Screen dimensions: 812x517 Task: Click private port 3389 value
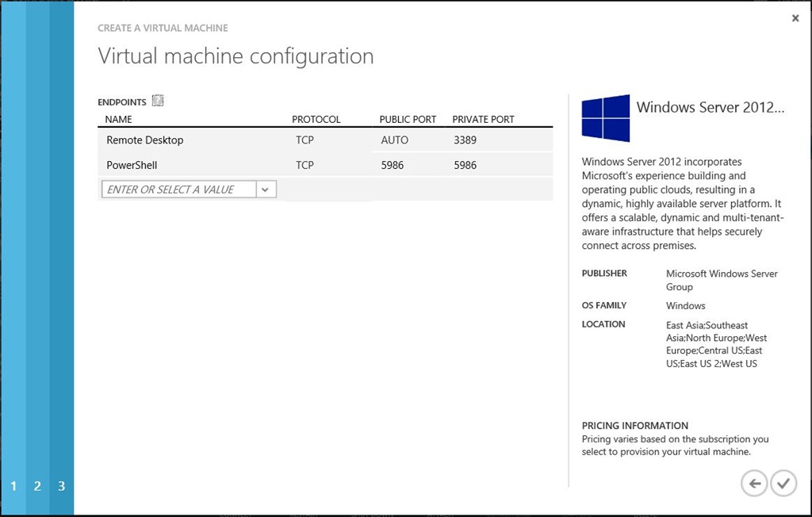(465, 140)
